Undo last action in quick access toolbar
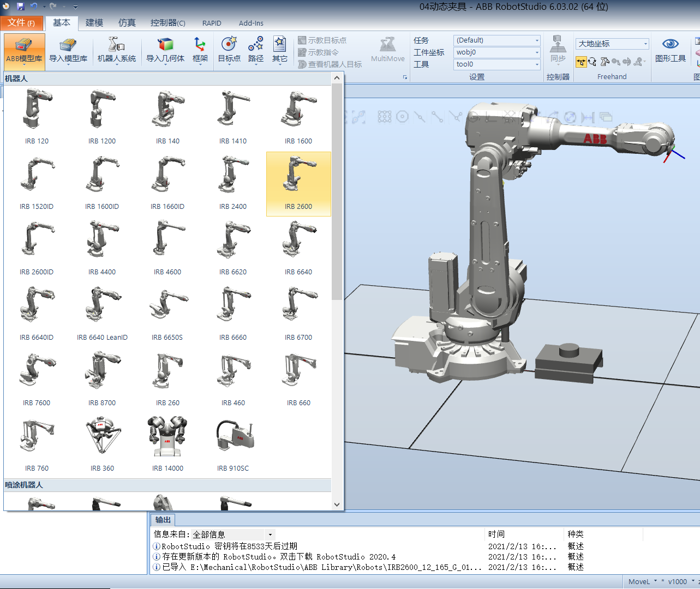The width and height of the screenshot is (700, 589). [34, 7]
